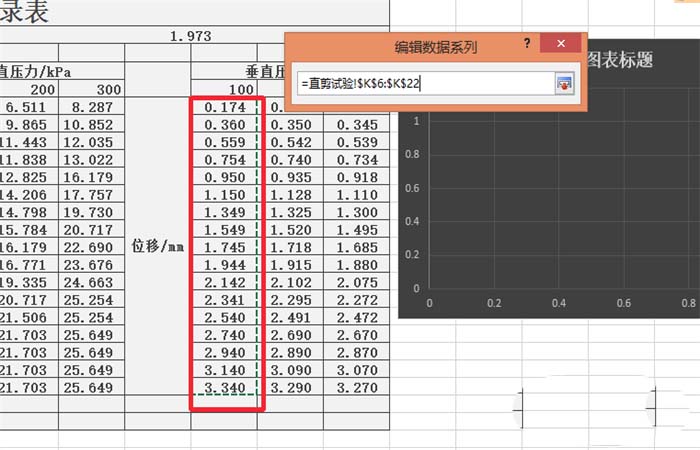This screenshot has width=700, height=450.
Task: Select cell with value 6.511
Action: pyautogui.click(x=22, y=107)
